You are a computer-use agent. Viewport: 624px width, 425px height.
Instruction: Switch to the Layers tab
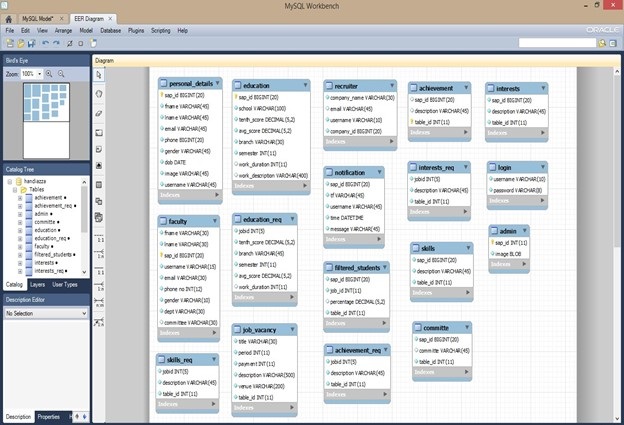point(37,285)
